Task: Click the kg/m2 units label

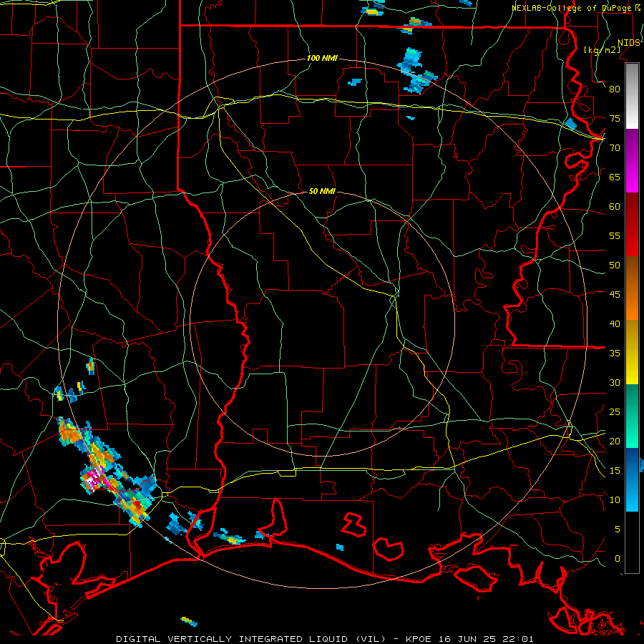Action: tap(602, 50)
